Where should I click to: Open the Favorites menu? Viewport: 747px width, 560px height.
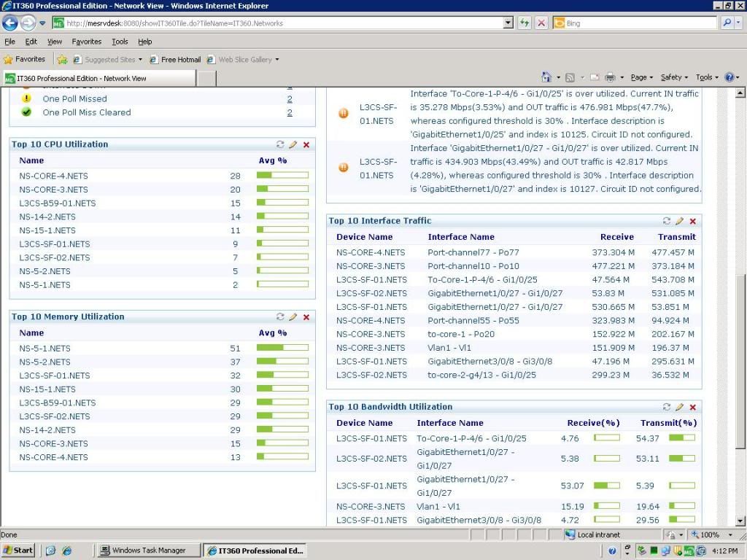[x=86, y=42]
